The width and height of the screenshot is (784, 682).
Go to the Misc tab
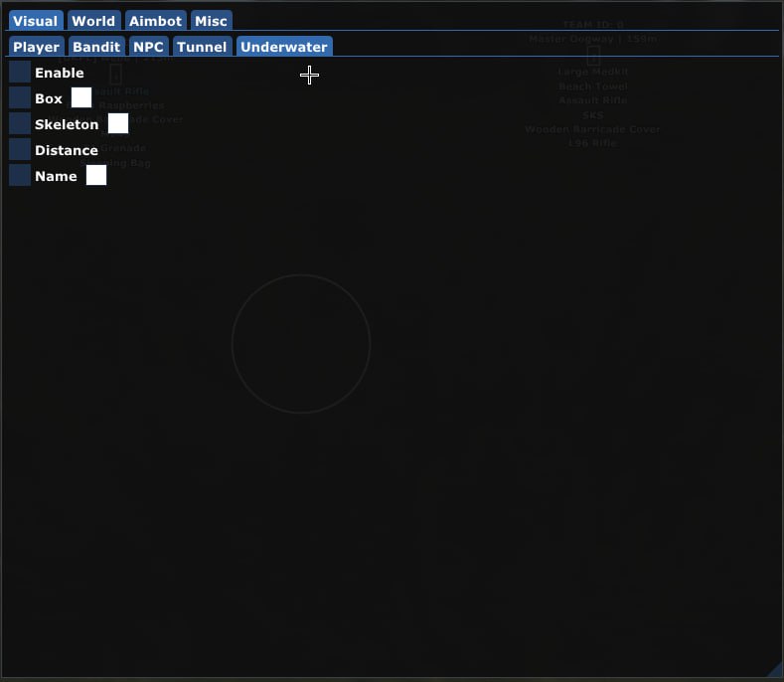pos(211,21)
